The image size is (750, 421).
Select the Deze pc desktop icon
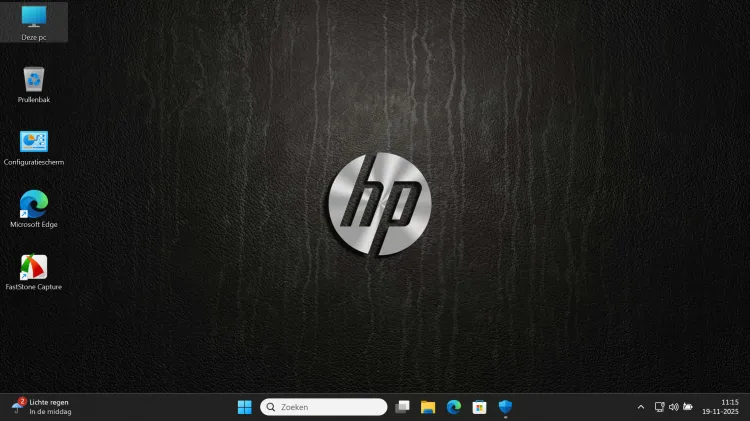point(34,18)
